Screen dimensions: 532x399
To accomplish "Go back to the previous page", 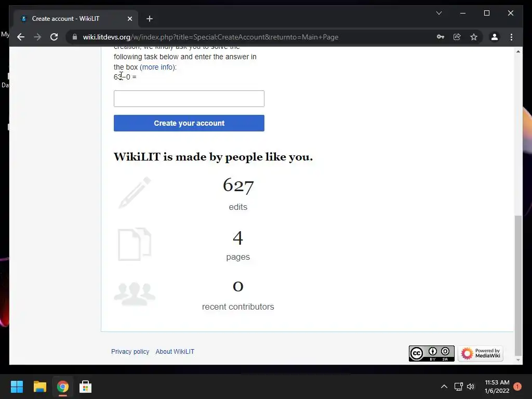I will tap(21, 37).
